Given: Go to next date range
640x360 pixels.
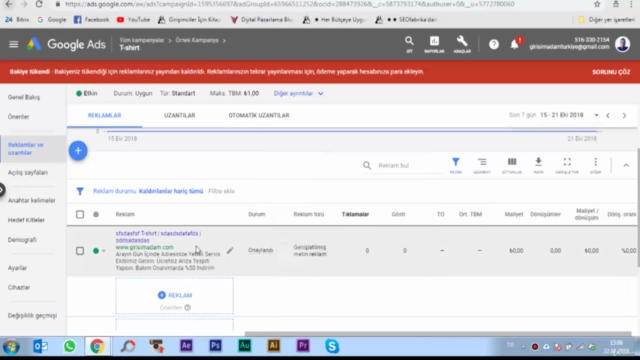Looking at the screenshot, I should click(624, 116).
